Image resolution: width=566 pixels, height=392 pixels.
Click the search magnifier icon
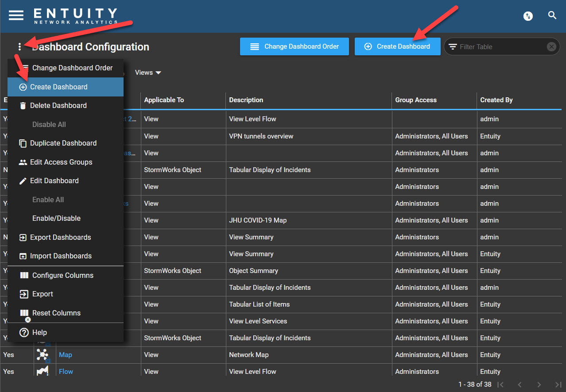[552, 15]
